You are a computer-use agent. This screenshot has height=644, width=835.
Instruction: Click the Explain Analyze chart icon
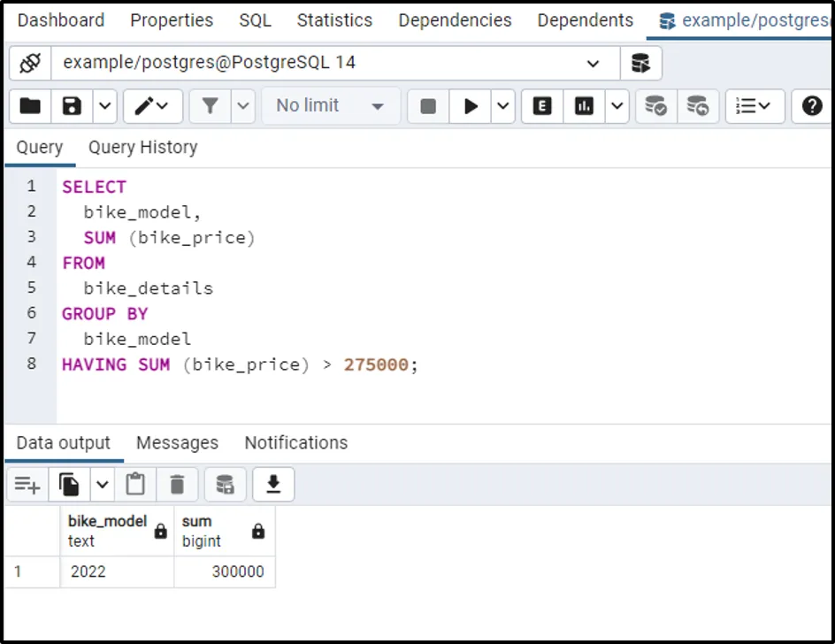click(584, 106)
